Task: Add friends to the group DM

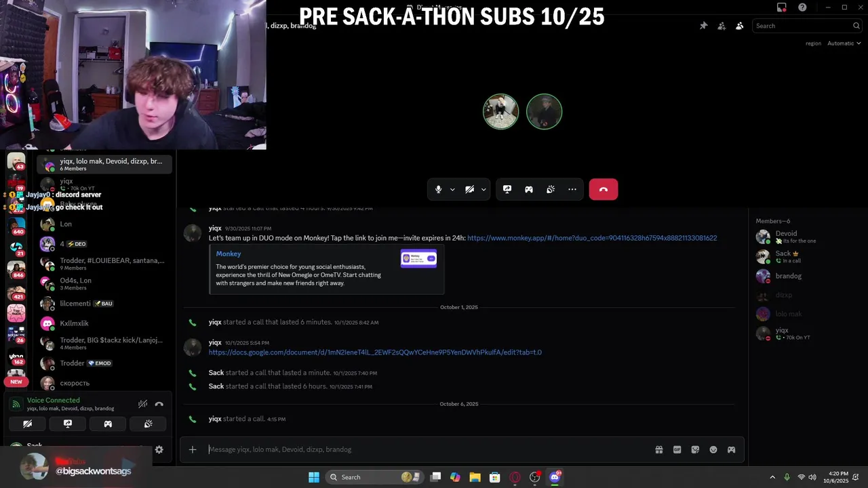Action: coord(722,26)
